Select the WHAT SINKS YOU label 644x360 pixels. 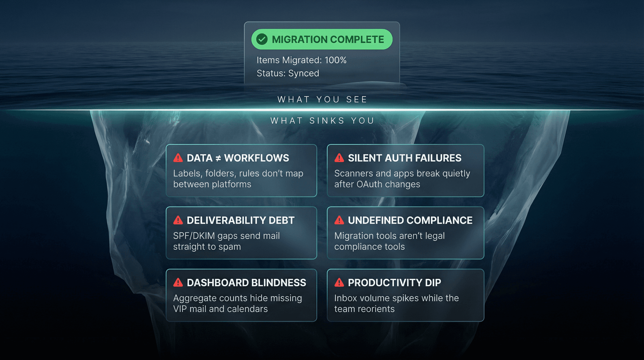click(x=322, y=121)
